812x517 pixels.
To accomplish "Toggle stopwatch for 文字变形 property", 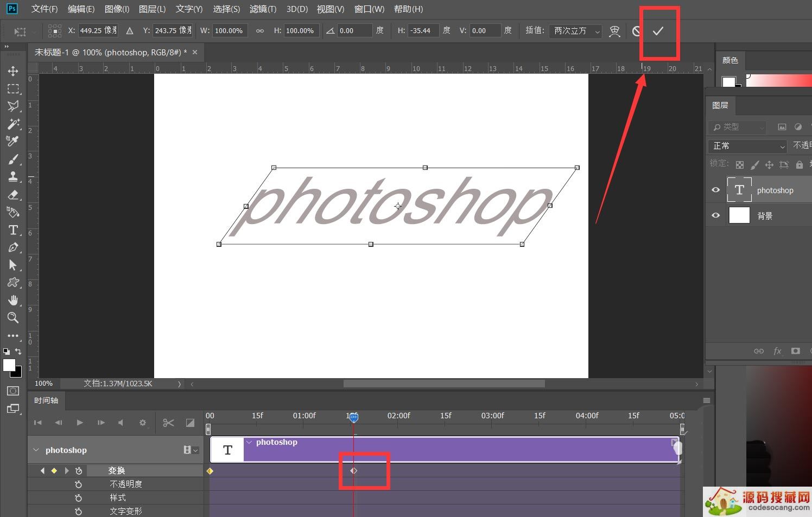I will click(x=79, y=512).
